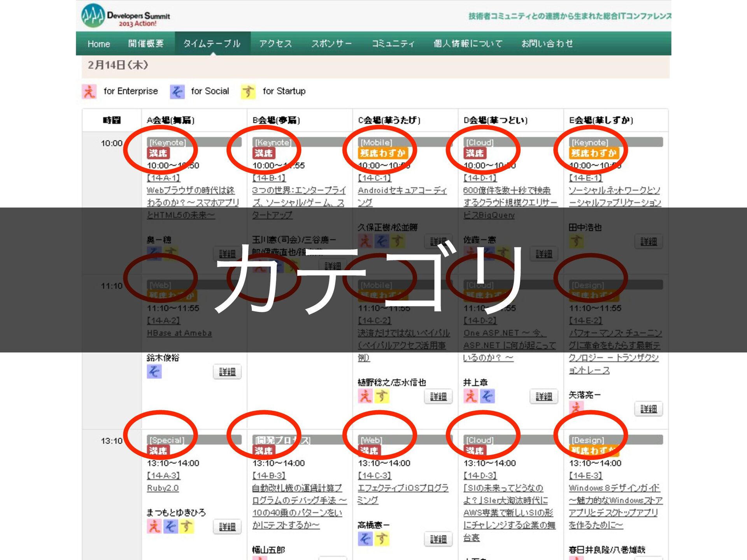The image size is (747, 560).
Task: Open 詳細 for 鈴木俊裕's HBase session
Action: 227,372
